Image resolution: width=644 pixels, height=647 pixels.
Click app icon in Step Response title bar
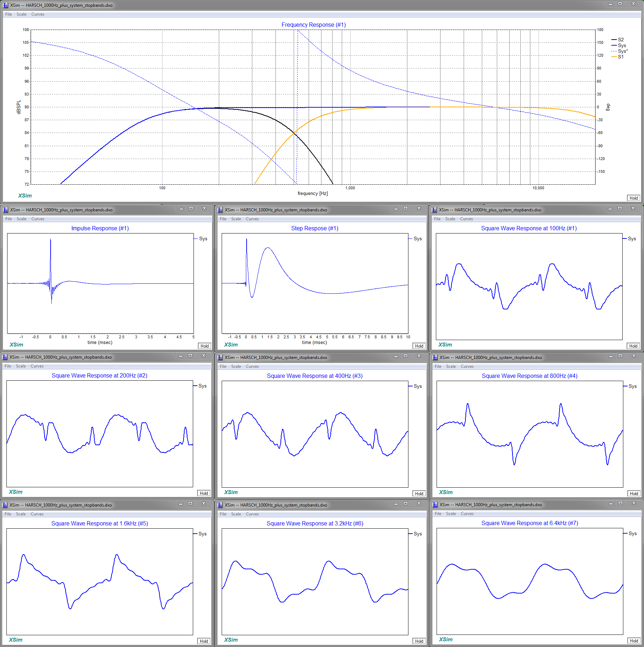pyautogui.click(x=220, y=210)
